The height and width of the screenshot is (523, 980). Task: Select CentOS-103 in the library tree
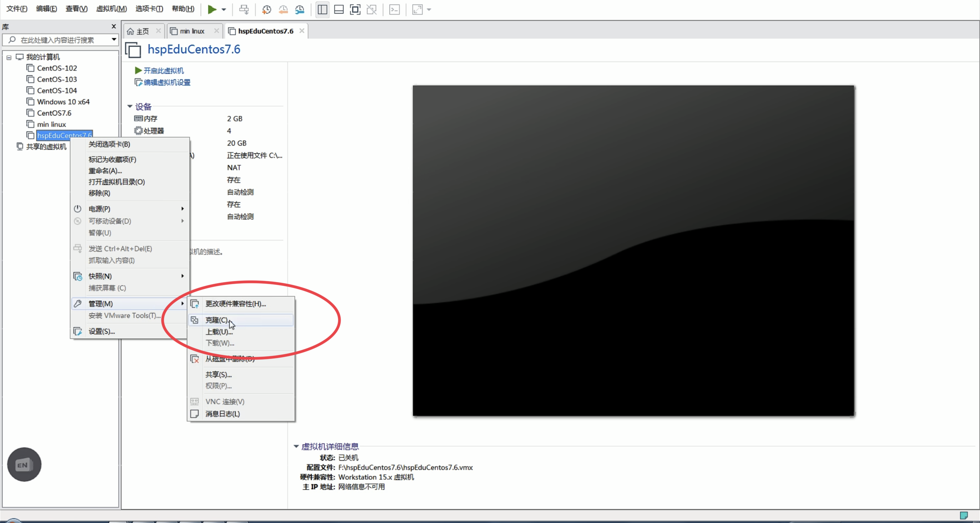pos(57,80)
